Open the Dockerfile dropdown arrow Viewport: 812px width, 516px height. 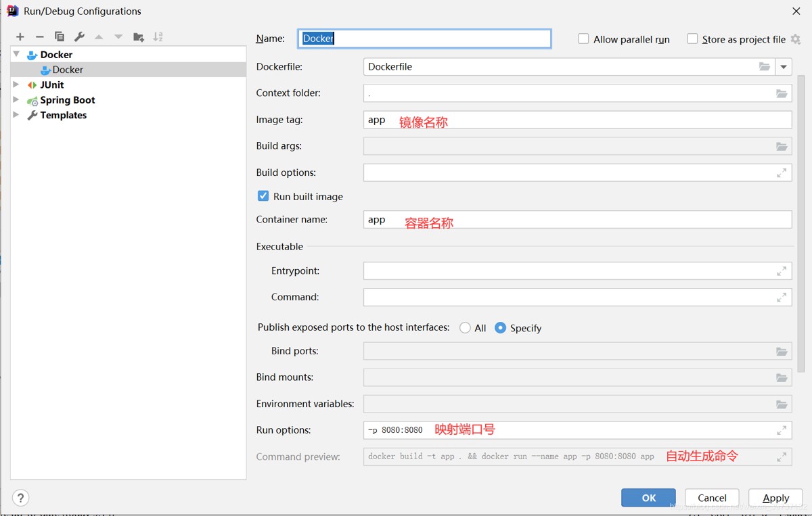784,67
